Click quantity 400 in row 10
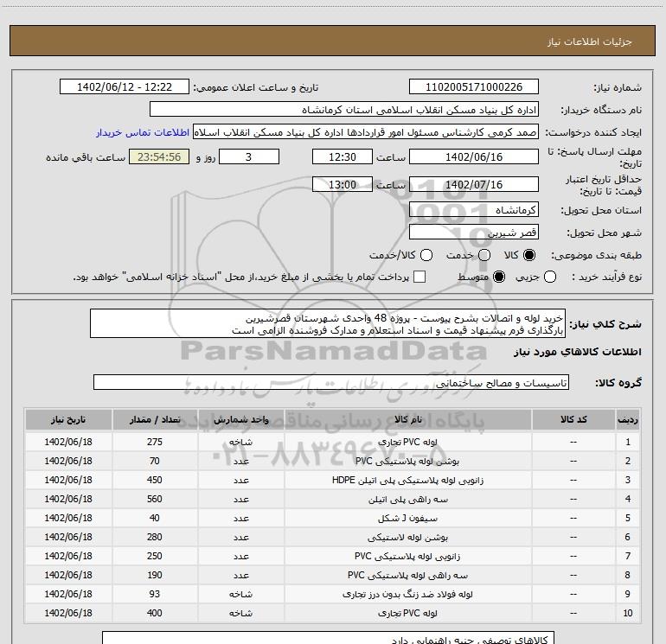 tap(155, 614)
